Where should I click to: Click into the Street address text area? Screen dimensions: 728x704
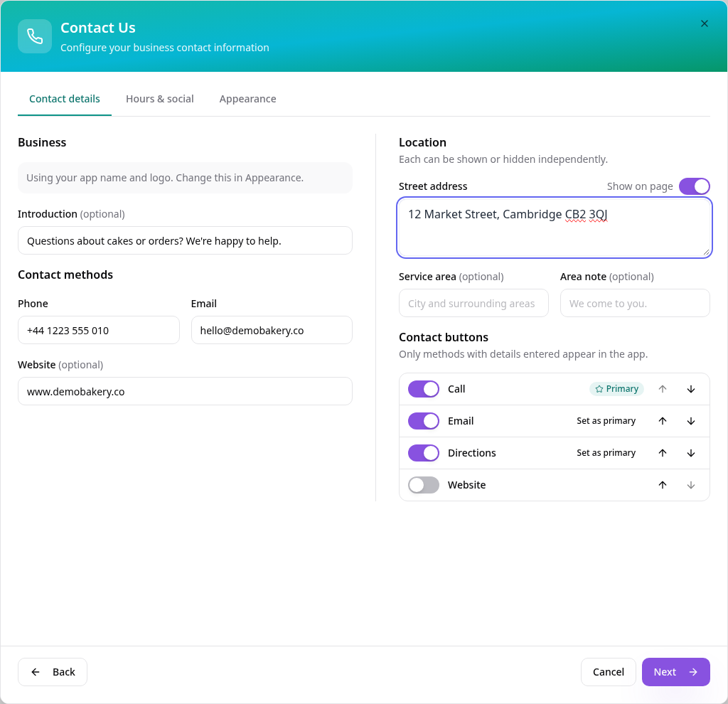(555, 228)
